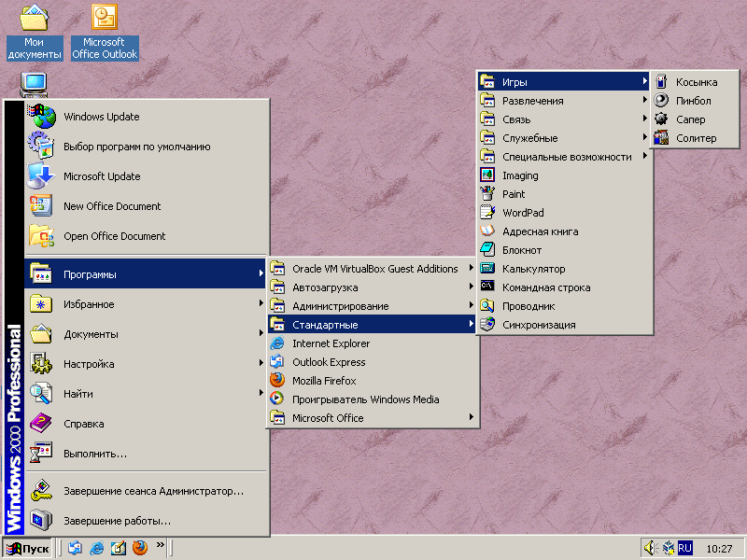Launch Калькулятор calculator
This screenshot has width=747, height=560.
click(564, 269)
